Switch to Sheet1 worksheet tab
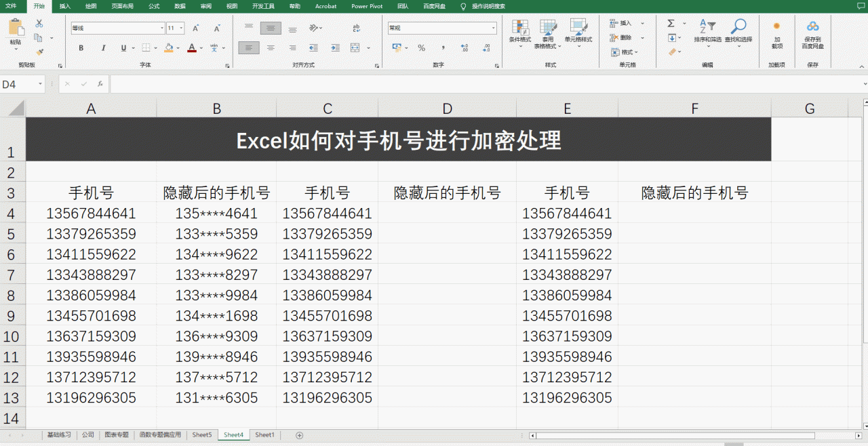 tap(264, 435)
